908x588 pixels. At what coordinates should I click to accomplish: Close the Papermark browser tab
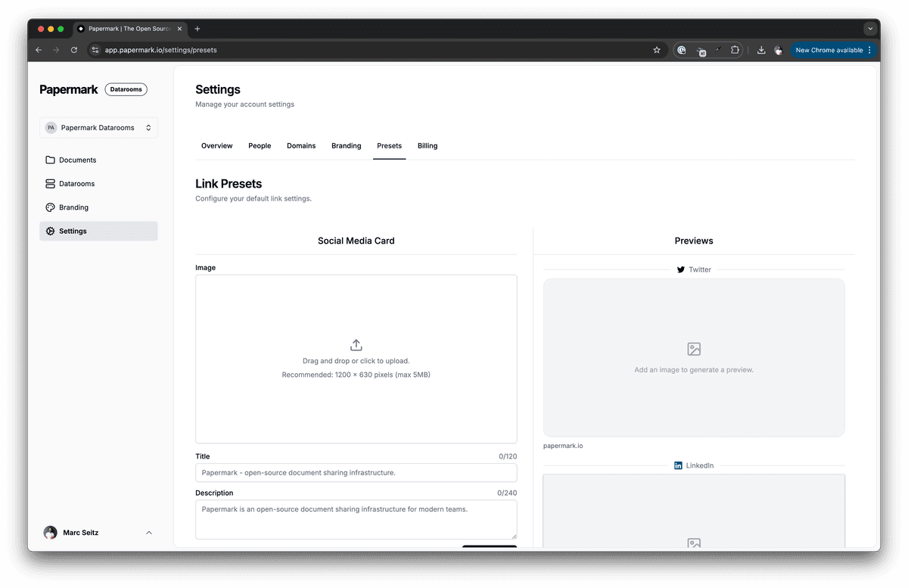(x=179, y=29)
